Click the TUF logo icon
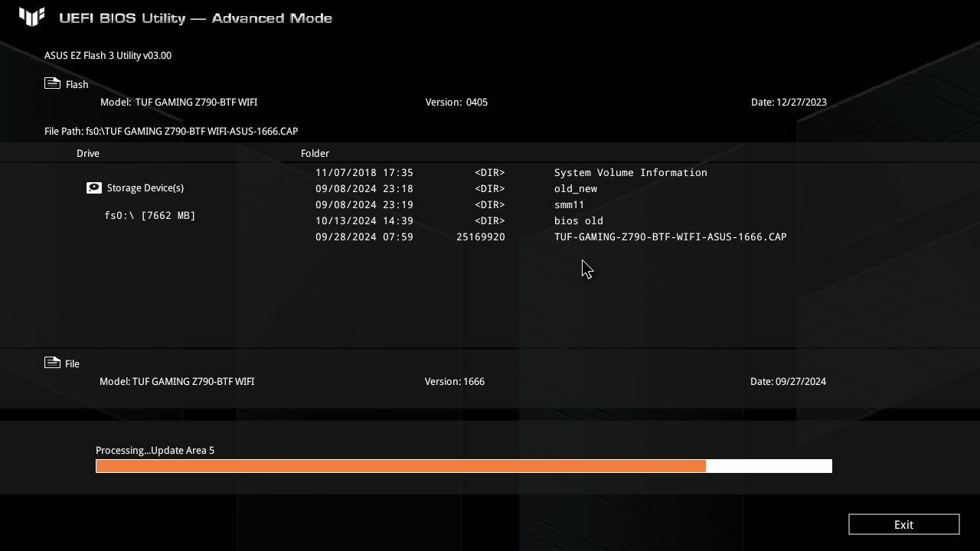 (32, 17)
